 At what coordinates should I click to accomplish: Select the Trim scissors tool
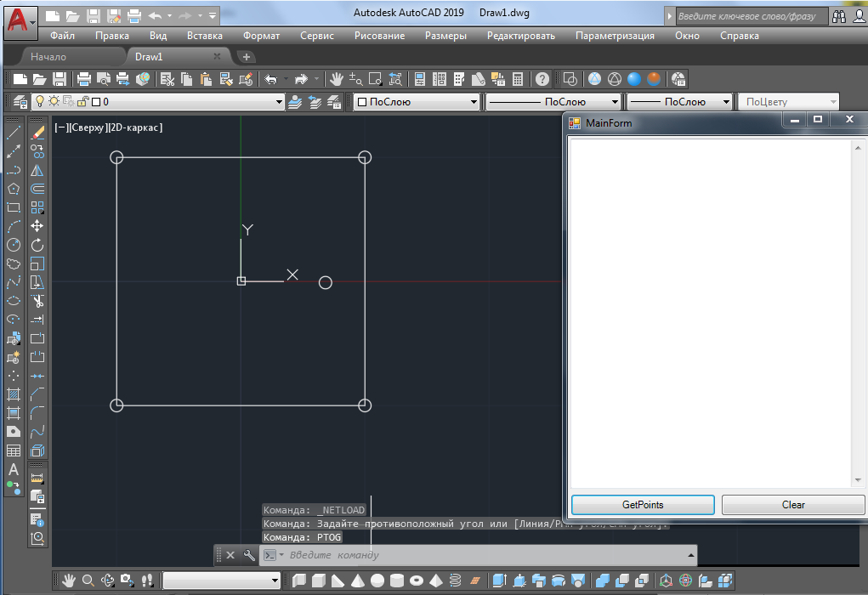click(x=37, y=301)
